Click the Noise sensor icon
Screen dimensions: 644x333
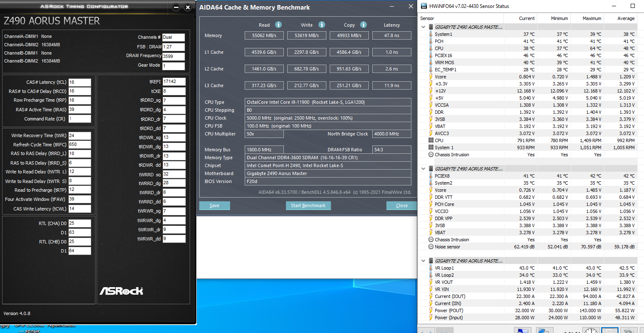click(x=431, y=247)
